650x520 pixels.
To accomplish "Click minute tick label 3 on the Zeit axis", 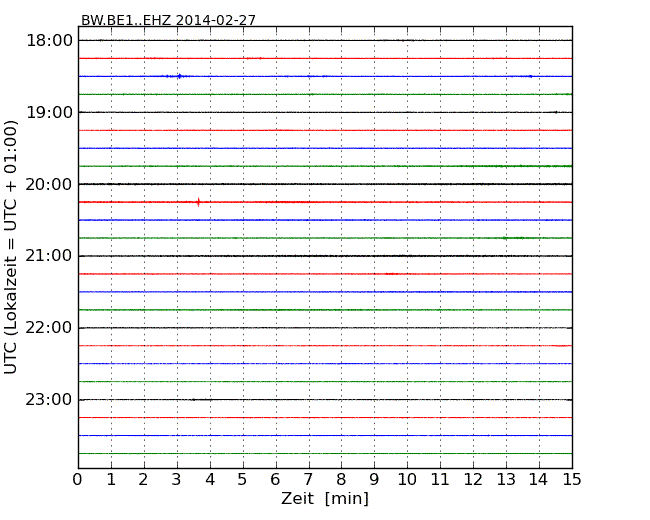I will (177, 479).
